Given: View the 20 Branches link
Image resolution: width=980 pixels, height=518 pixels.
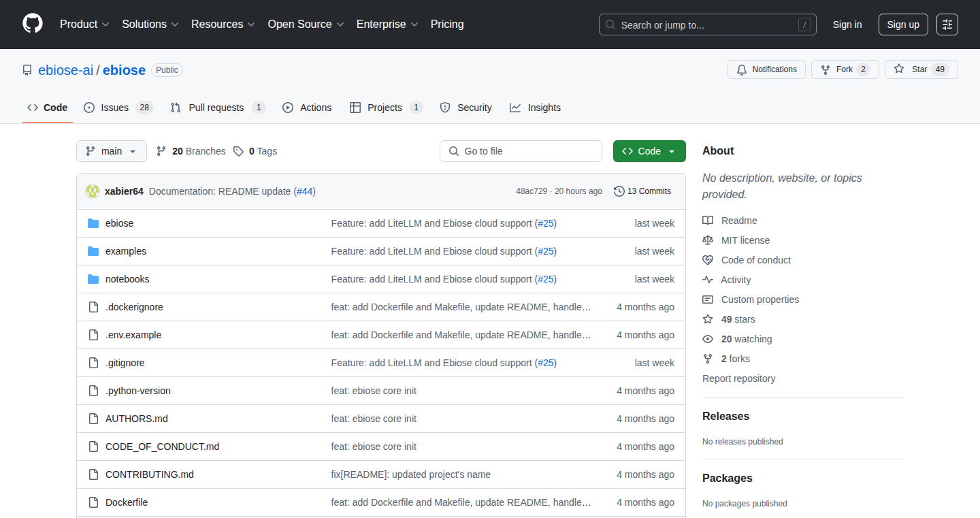Looking at the screenshot, I should [191, 151].
